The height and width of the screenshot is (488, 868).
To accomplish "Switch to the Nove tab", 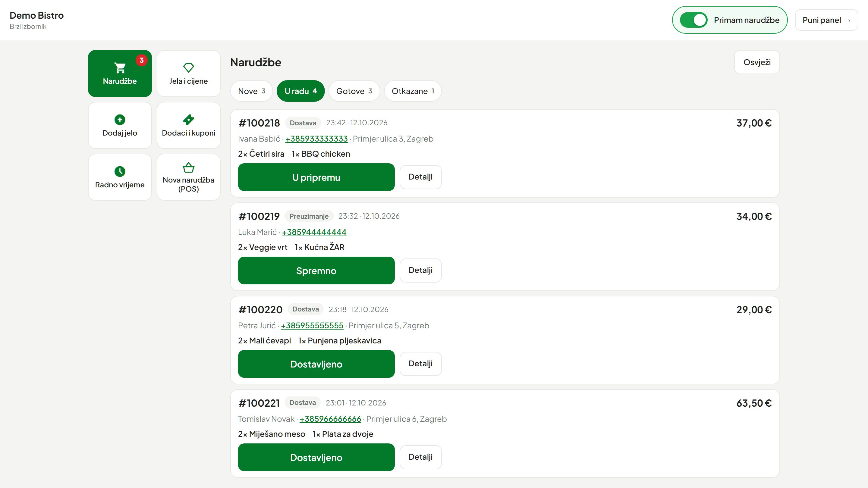I will pyautogui.click(x=251, y=91).
